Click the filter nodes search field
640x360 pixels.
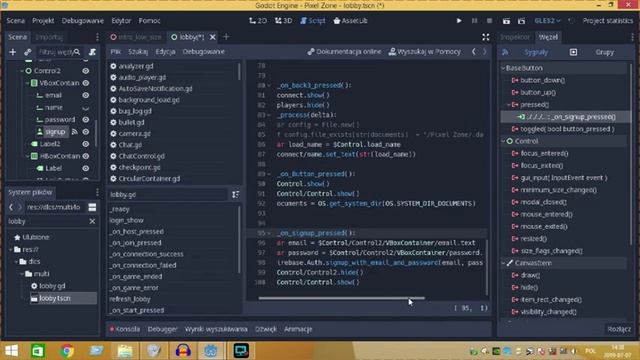click(59, 52)
